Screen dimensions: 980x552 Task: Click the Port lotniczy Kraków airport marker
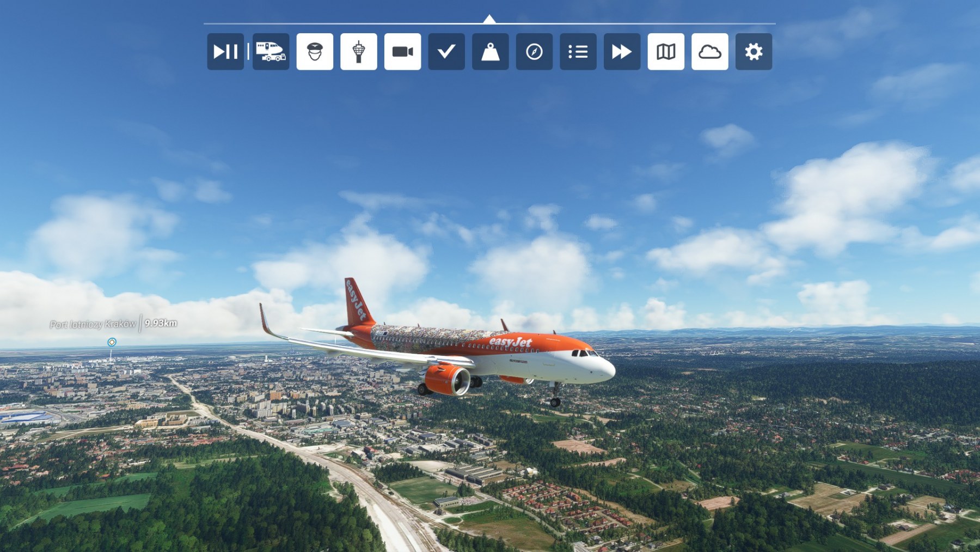(x=112, y=342)
